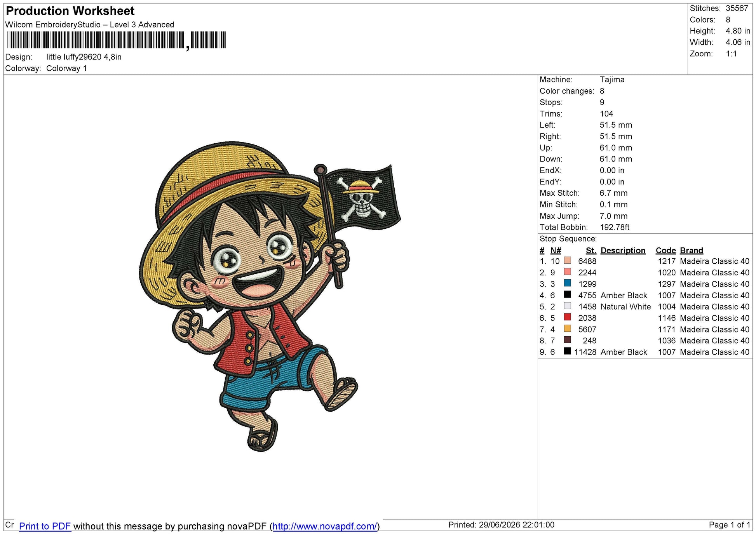The width and height of the screenshot is (756, 534).
Task: Click the Width value 4.06 in
Action: pos(738,42)
